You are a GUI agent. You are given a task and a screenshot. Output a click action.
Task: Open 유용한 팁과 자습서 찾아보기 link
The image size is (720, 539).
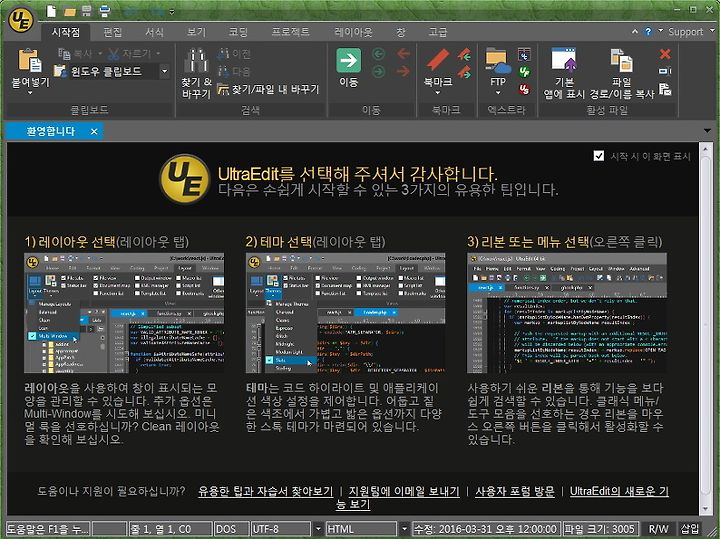[265, 491]
